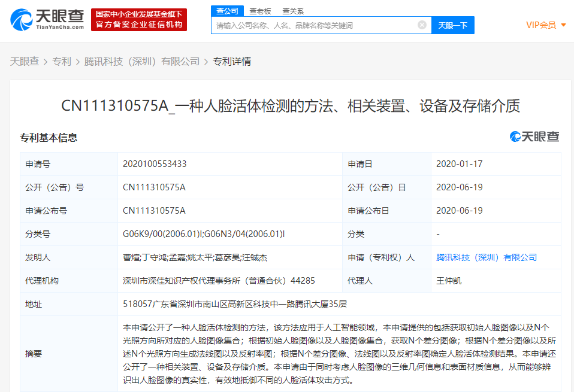Open the 查关系 tab
The image size is (574, 392).
point(293,11)
